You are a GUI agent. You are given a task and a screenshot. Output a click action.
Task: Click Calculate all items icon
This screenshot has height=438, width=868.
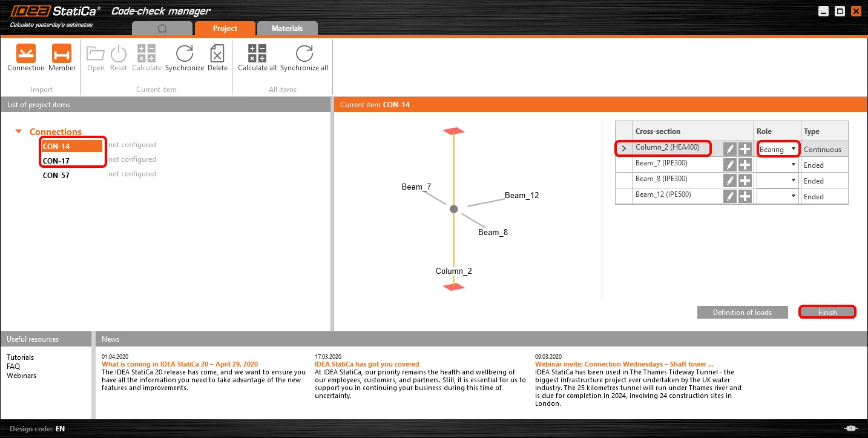click(257, 53)
